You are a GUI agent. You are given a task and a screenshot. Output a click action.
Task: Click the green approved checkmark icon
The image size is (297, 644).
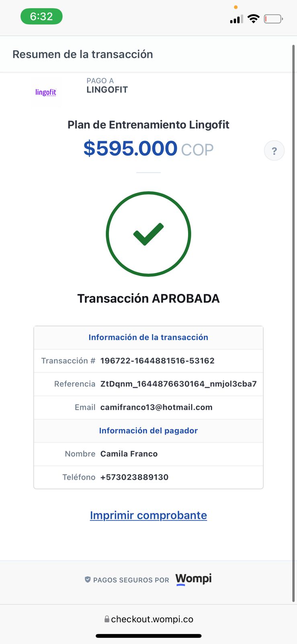[x=148, y=234]
